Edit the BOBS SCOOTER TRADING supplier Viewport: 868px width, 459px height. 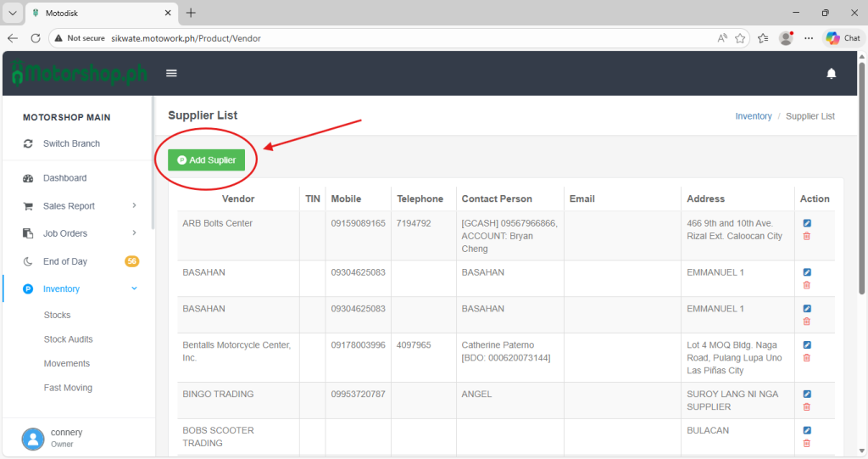[807, 430]
